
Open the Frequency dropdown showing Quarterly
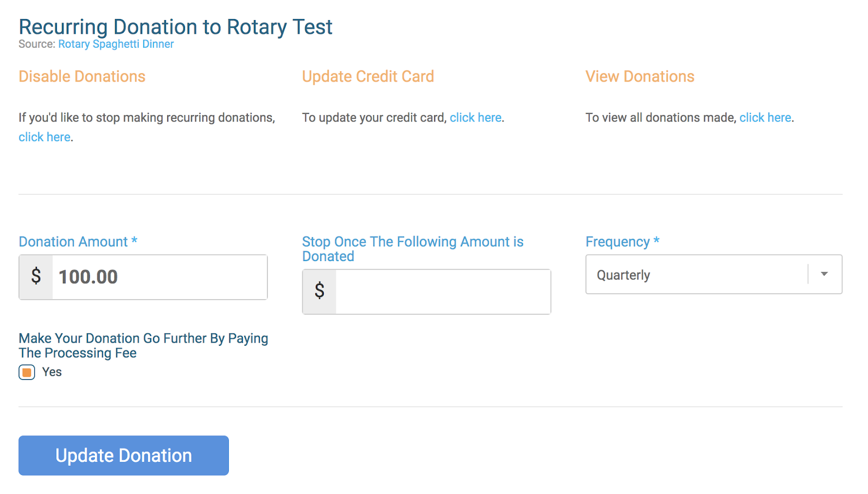[697, 275]
